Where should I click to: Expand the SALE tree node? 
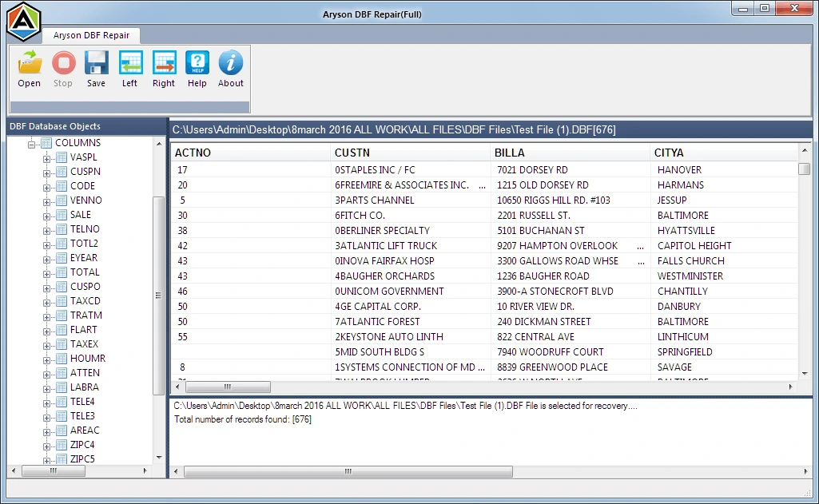point(46,216)
